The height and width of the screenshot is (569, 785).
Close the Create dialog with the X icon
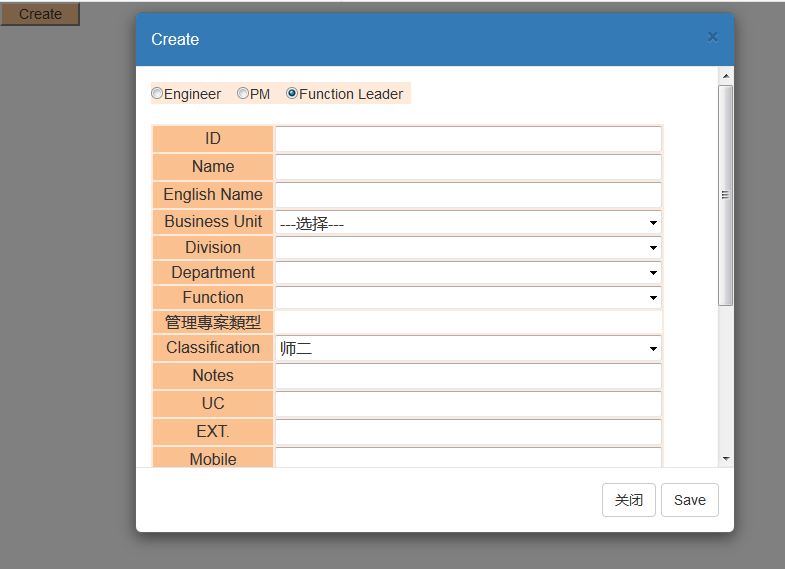pyautogui.click(x=713, y=37)
